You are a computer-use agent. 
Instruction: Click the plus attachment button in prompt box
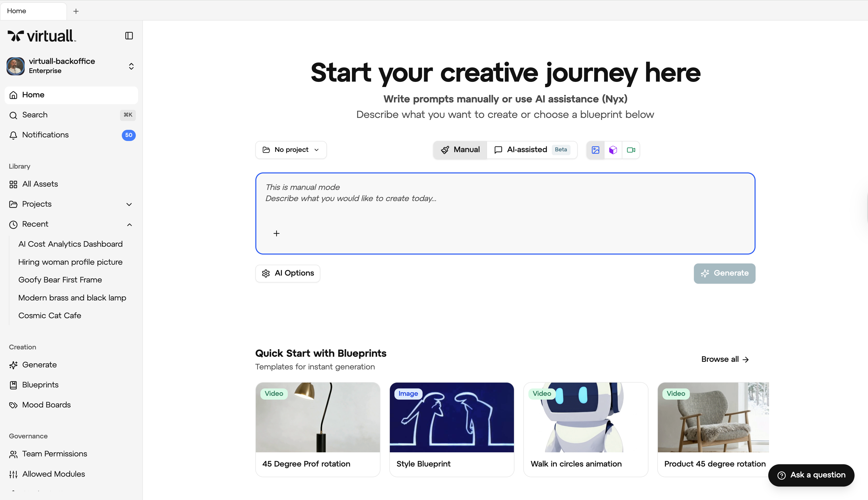click(x=276, y=234)
